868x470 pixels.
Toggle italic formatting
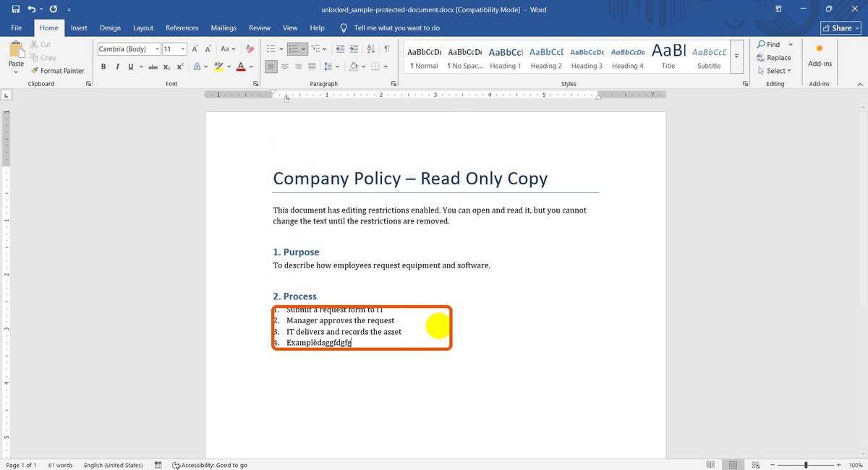coord(117,67)
